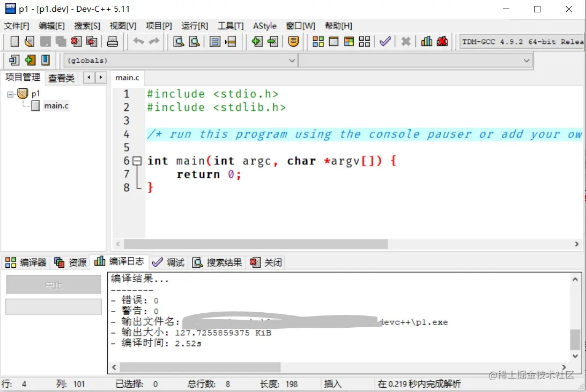Image resolution: width=586 pixels, height=392 pixels.
Task: Open the 视图[V] menu
Action: [x=123, y=26]
